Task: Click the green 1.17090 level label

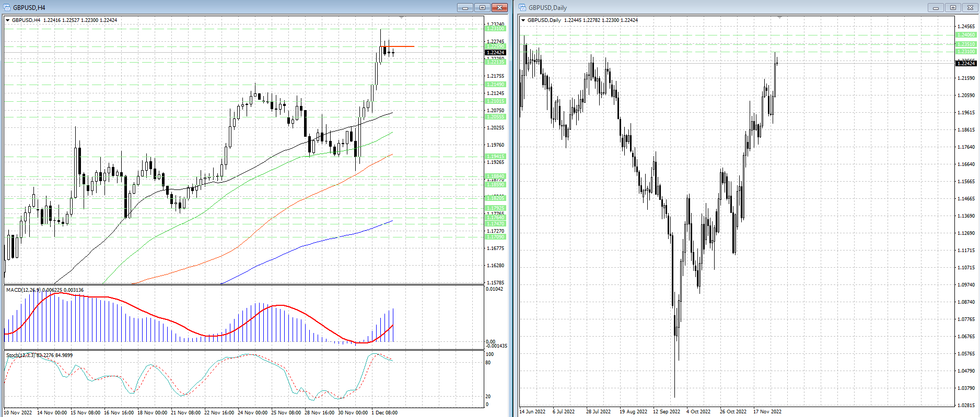Action: pyautogui.click(x=495, y=237)
